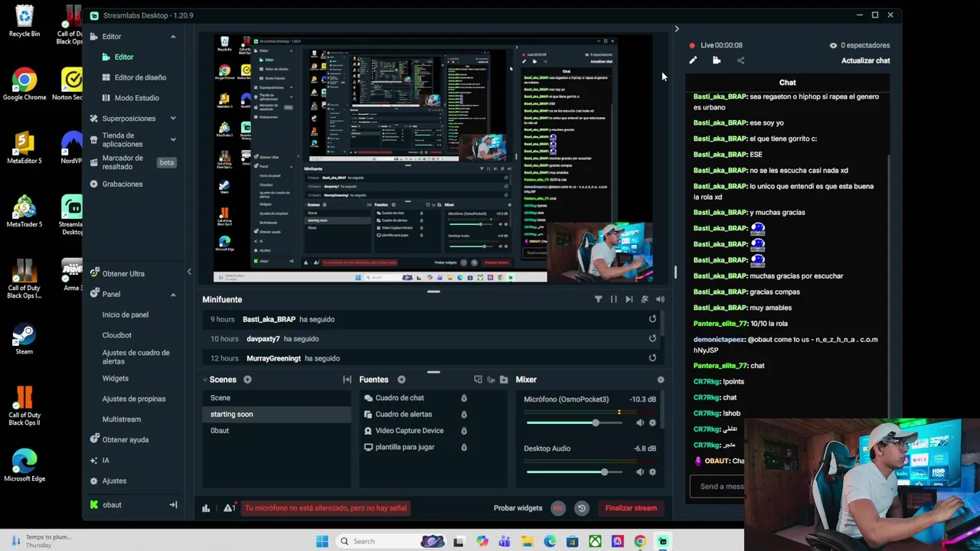Image resolution: width=980 pixels, height=551 pixels.
Task: Open the stream info edit pencil
Action: tap(693, 60)
